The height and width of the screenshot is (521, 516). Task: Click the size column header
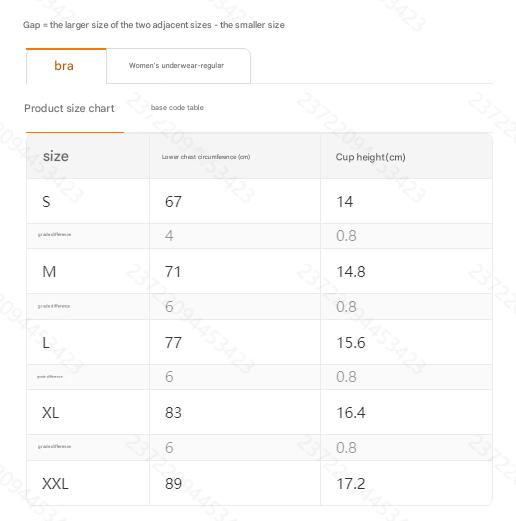56,156
